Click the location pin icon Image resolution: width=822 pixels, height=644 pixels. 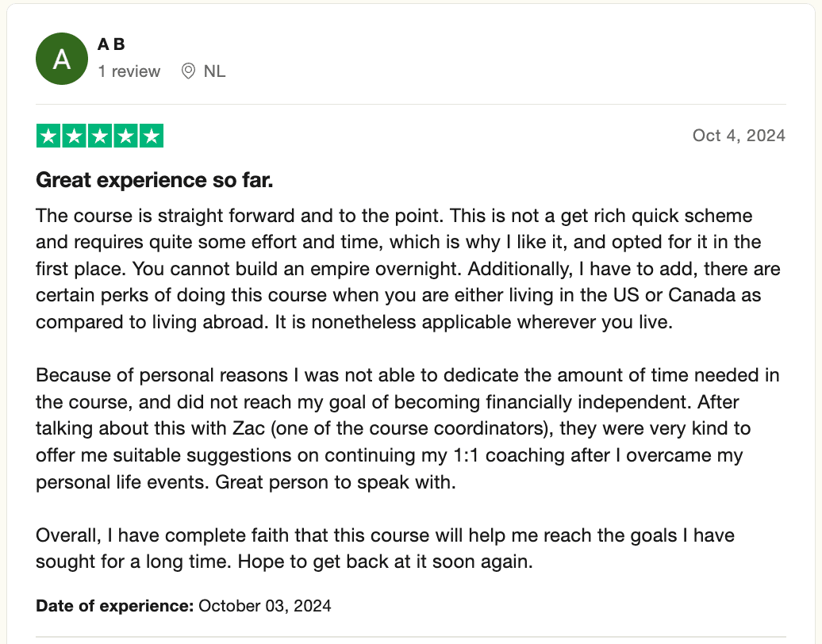coord(188,71)
